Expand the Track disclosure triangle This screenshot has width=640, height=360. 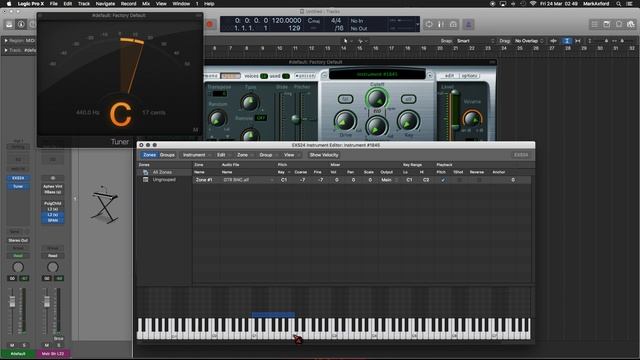coord(6,50)
